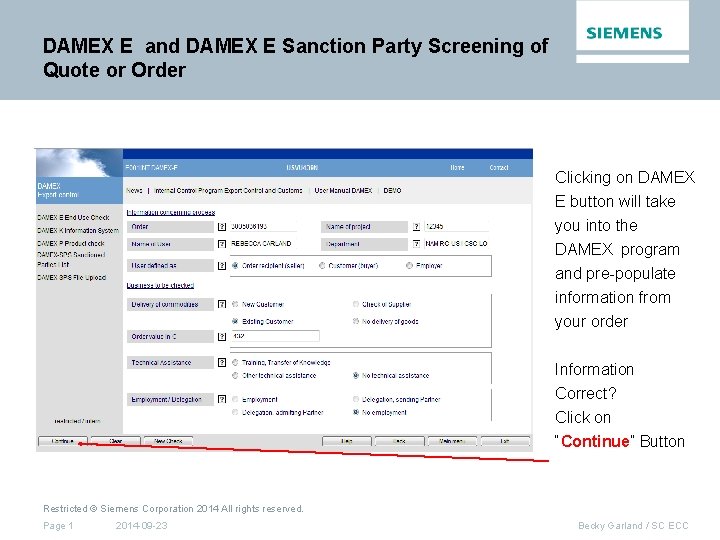Select Delegation, sending Partner option

(355, 399)
